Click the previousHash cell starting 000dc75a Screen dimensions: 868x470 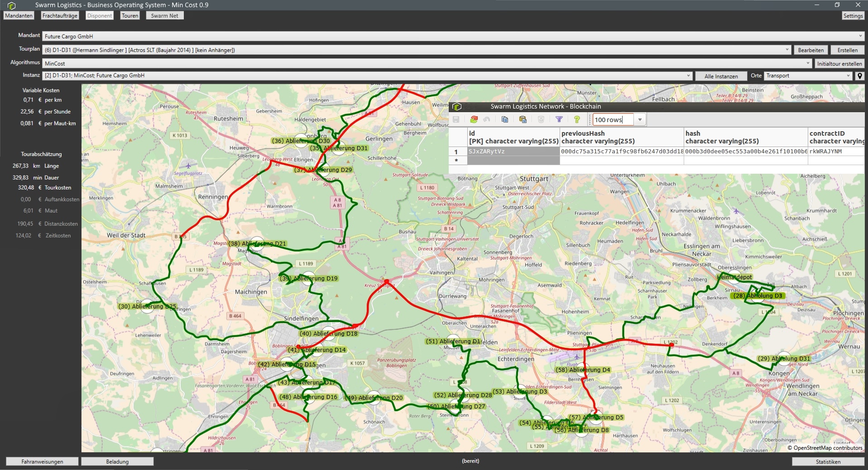pyautogui.click(x=622, y=152)
